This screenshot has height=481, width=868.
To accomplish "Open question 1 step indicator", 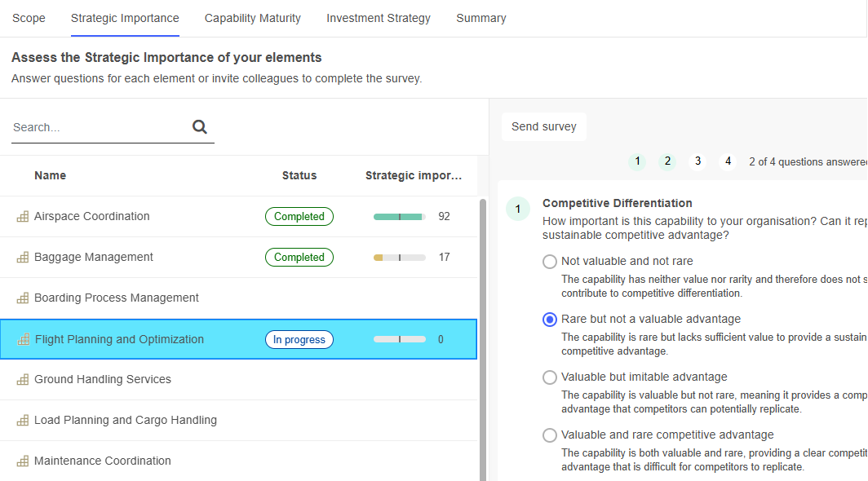I will tap(637, 161).
